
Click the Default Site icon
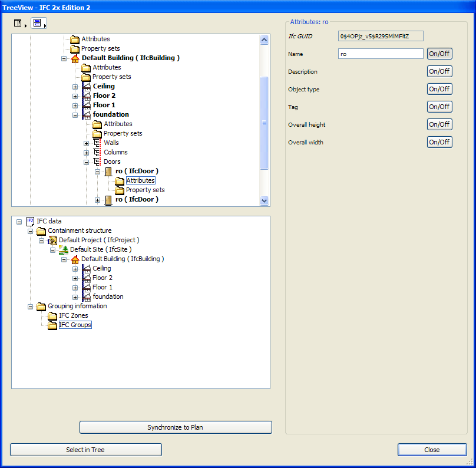click(x=64, y=250)
